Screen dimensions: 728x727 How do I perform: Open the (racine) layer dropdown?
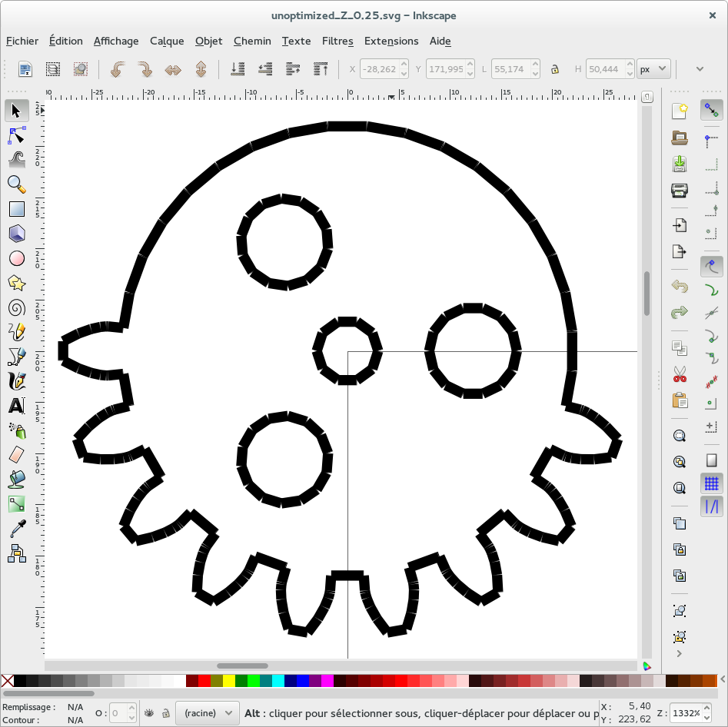207,713
